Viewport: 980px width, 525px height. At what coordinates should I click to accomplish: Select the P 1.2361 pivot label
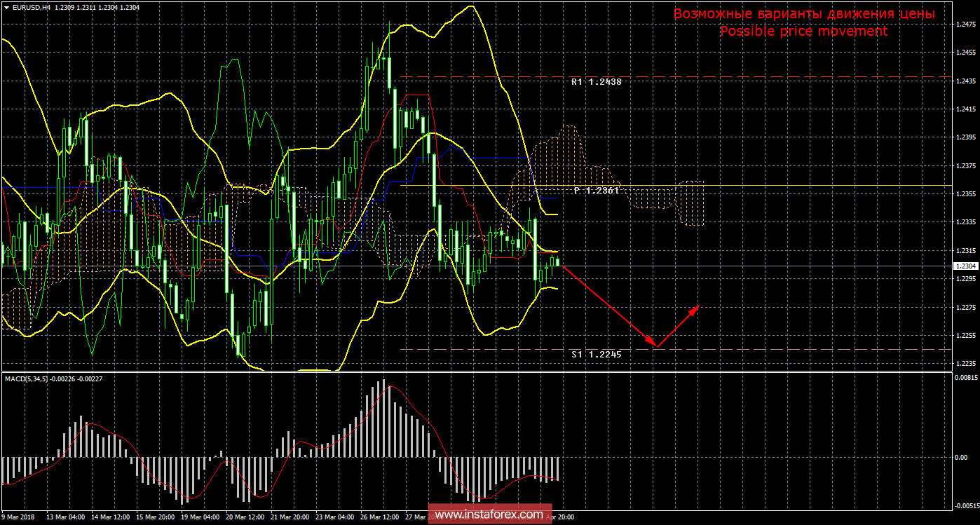[596, 191]
